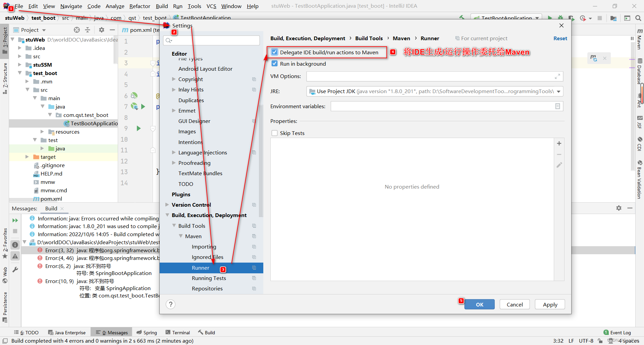The height and width of the screenshot is (345, 644).
Task: Hide the Project panel with minus icon
Action: [x=112, y=30]
